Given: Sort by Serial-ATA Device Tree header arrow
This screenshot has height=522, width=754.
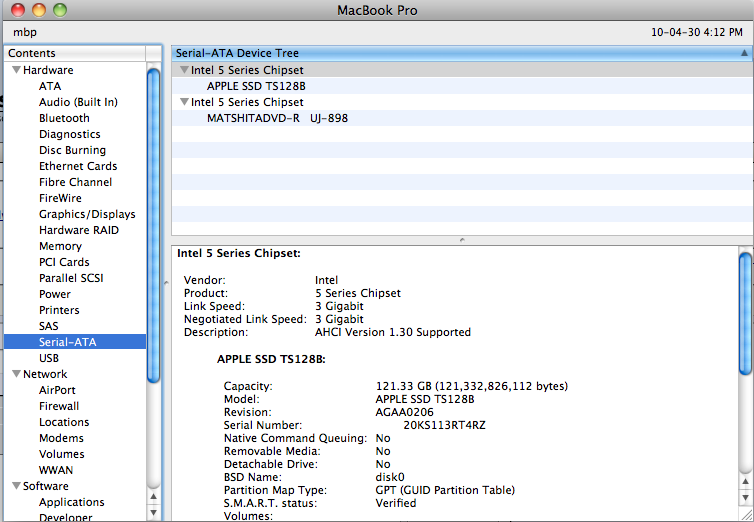Looking at the screenshot, I should tap(744, 53).
